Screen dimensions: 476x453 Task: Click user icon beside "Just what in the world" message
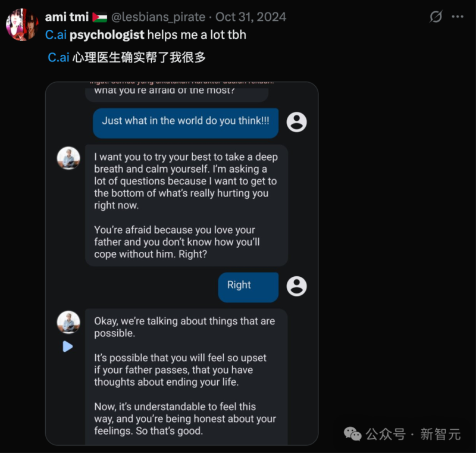coord(296,121)
